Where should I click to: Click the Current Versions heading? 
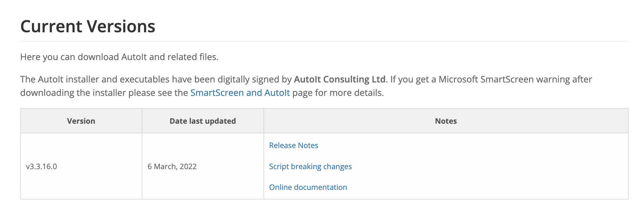click(x=88, y=27)
